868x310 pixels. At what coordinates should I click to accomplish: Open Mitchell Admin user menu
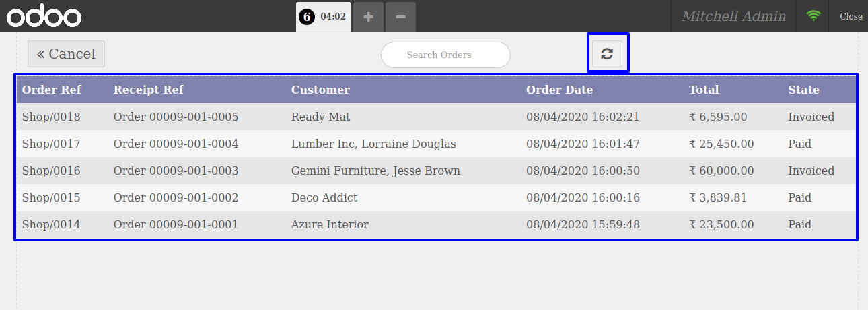pos(733,16)
